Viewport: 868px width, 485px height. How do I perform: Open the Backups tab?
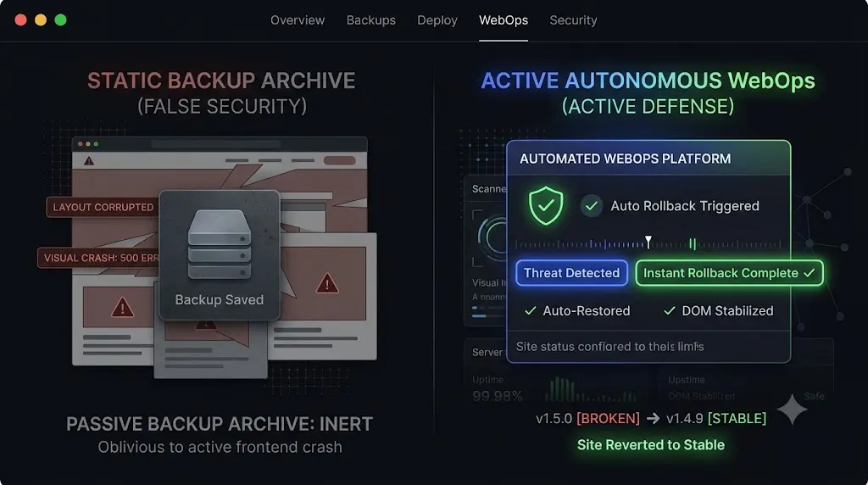pos(371,20)
